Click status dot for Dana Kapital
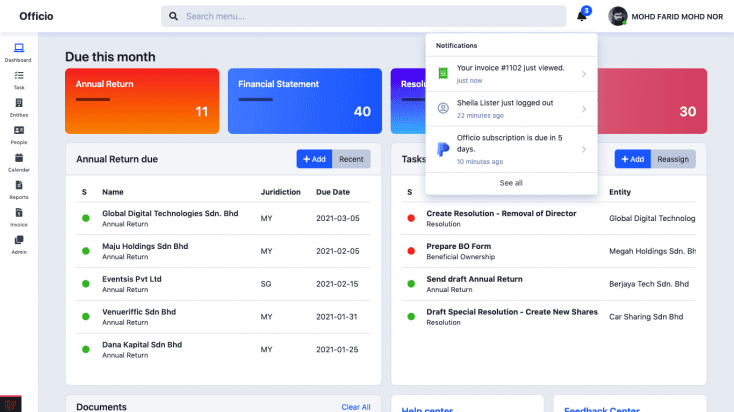 86,349
